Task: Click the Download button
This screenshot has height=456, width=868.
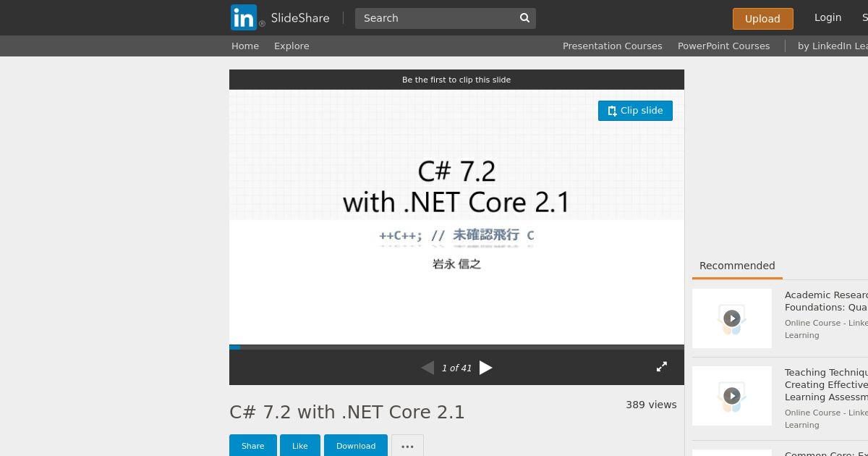Action: pyautogui.click(x=356, y=446)
